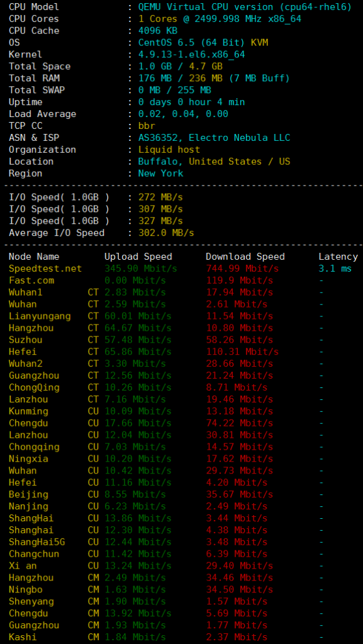The image size is (363, 644).
Task: Click the QEMU Virtual CPU model text
Action: (245, 7)
